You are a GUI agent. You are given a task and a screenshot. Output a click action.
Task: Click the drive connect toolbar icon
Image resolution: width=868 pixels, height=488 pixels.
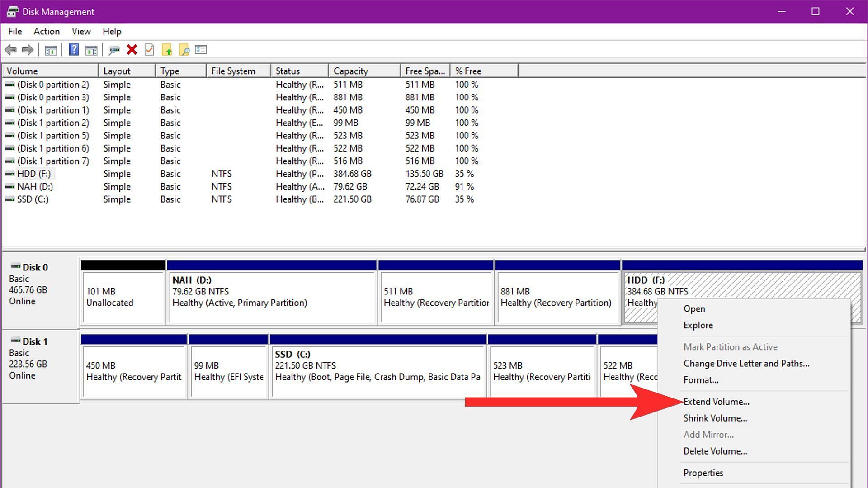[114, 50]
